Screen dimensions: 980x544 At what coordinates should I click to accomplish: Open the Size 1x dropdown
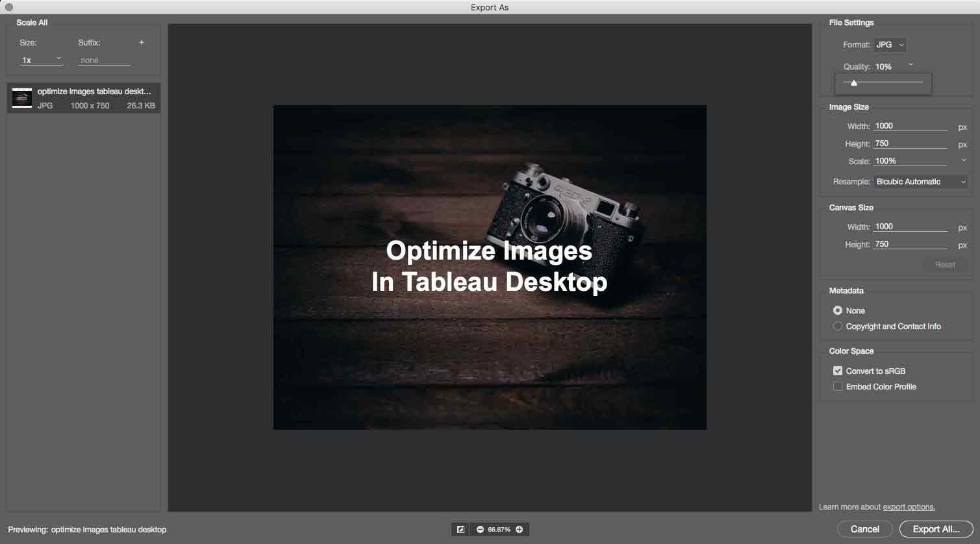[42, 60]
